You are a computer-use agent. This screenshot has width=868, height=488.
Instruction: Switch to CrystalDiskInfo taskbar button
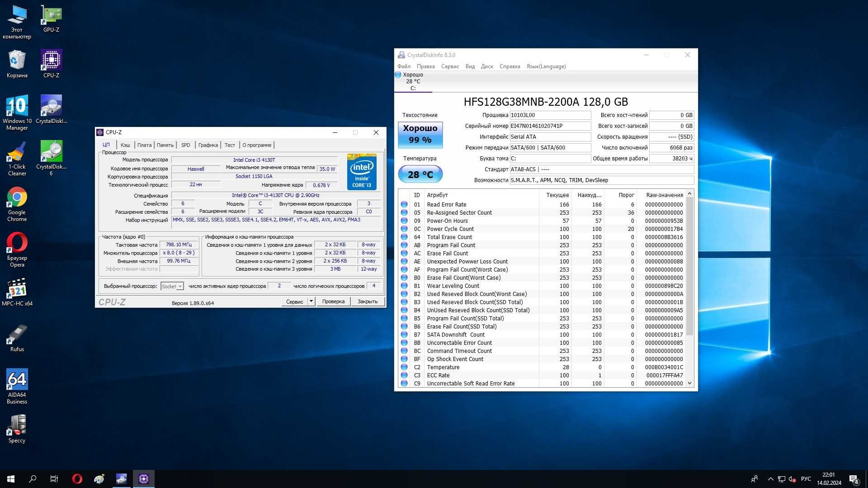121,479
